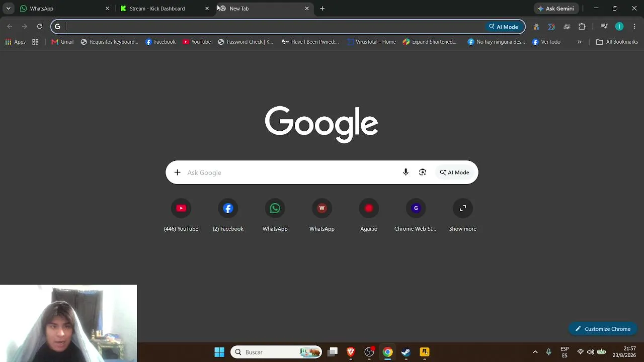Click AI Mode in the Google search box
The width and height of the screenshot is (644, 362).
coord(454,172)
